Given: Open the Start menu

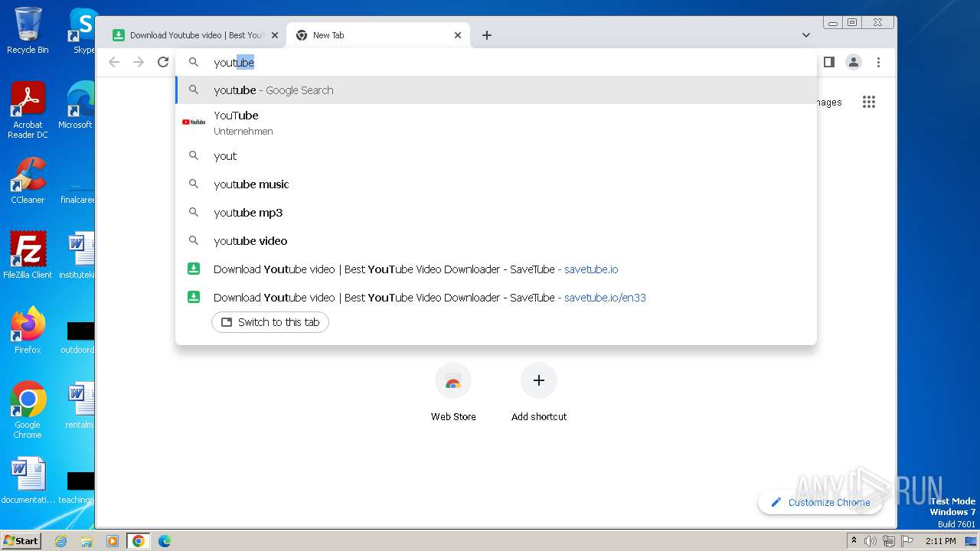Looking at the screenshot, I should (21, 540).
